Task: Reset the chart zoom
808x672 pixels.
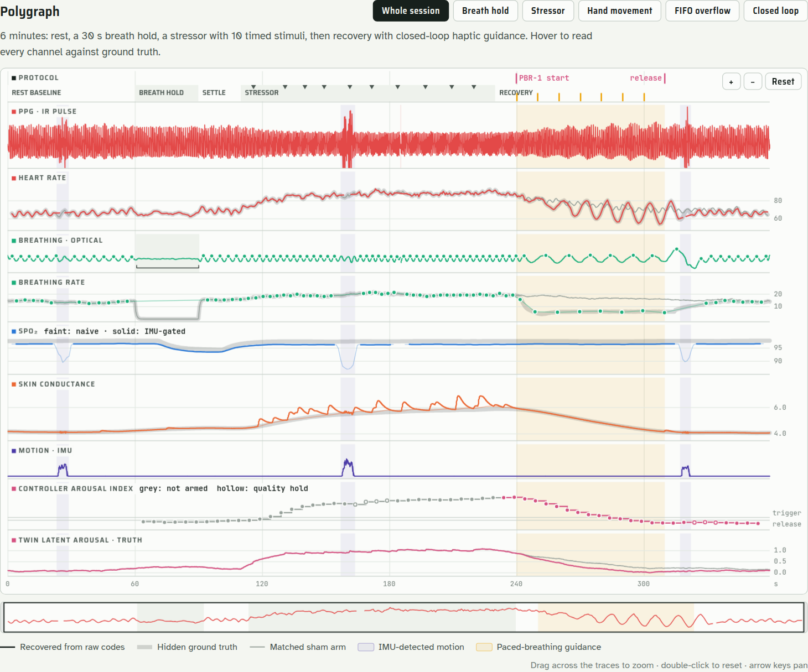Action: (783, 81)
